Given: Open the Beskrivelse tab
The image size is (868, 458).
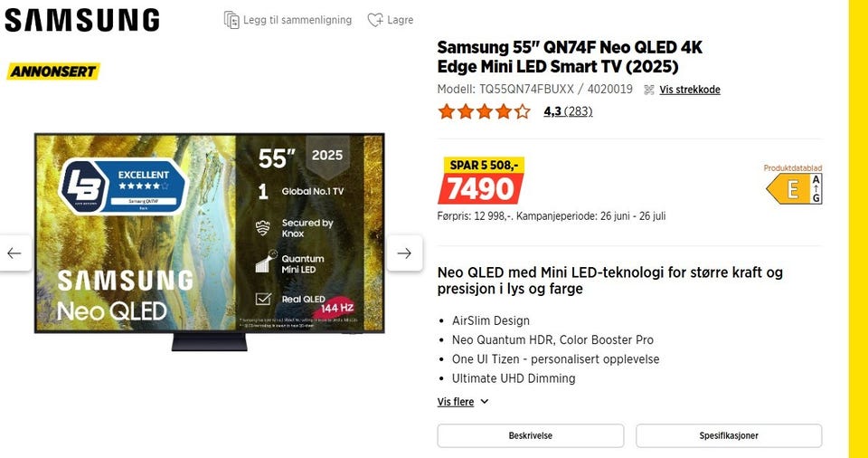Looking at the screenshot, I should 531,435.
